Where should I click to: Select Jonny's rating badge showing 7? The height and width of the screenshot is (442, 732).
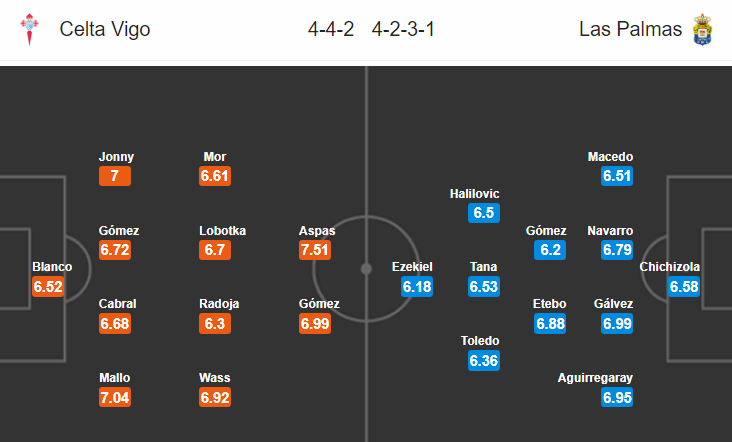coord(115,176)
